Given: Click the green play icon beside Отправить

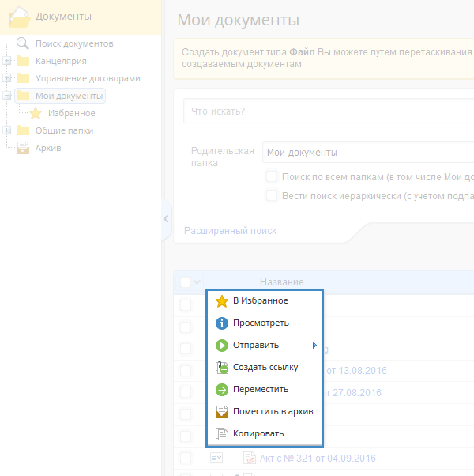Looking at the screenshot, I should [222, 346].
